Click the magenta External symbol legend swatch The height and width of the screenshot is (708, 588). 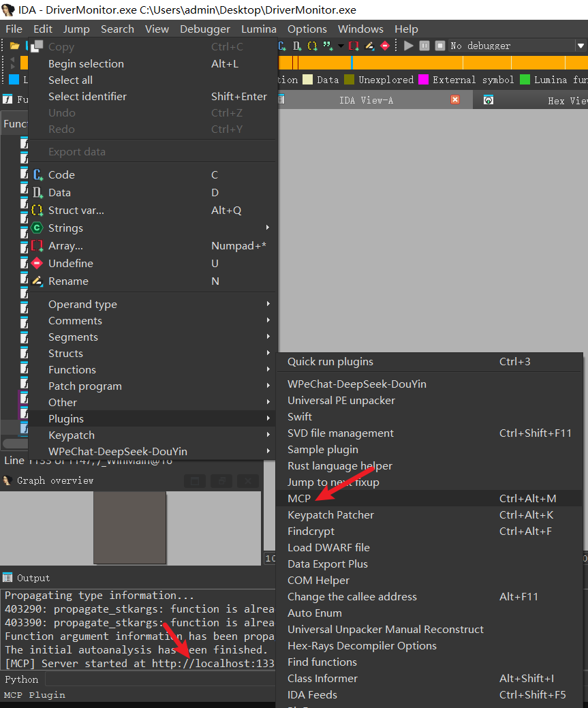(x=423, y=80)
